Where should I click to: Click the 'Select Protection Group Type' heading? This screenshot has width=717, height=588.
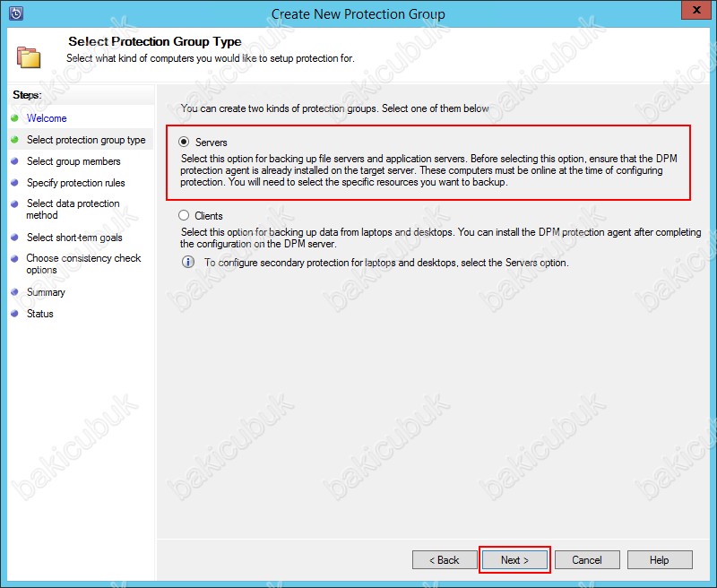[154, 41]
